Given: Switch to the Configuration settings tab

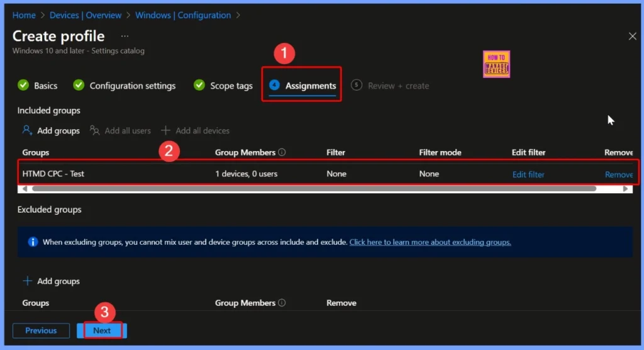Looking at the screenshot, I should click(125, 86).
